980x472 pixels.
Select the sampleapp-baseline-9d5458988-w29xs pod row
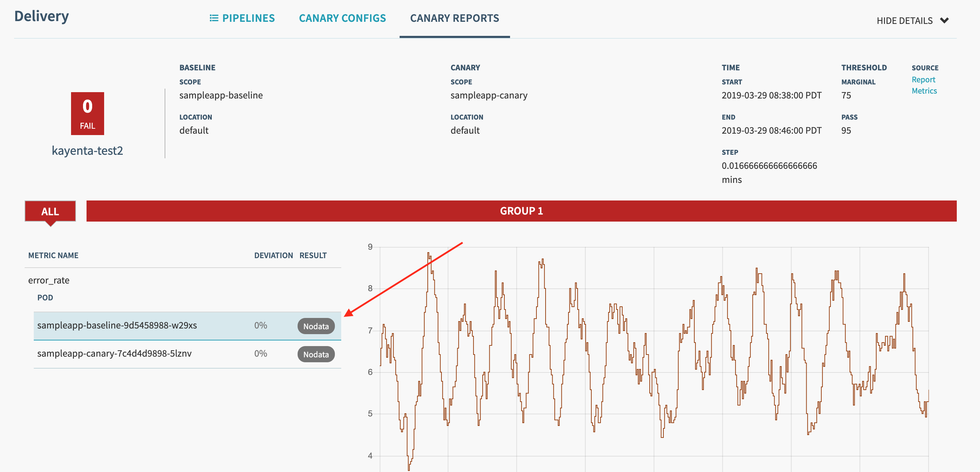click(x=117, y=326)
